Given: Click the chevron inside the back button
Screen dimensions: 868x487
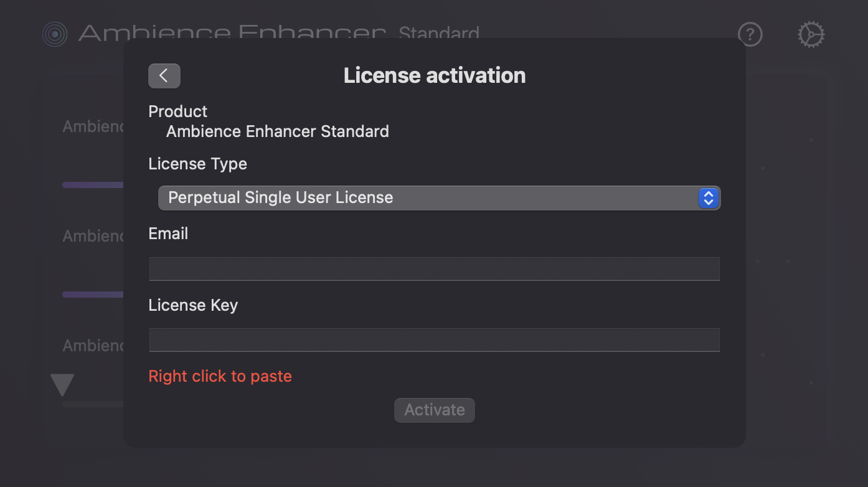Looking at the screenshot, I should pos(164,75).
